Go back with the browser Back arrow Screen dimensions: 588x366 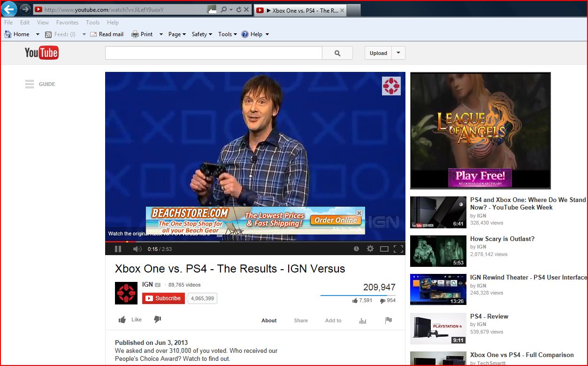[10, 9]
